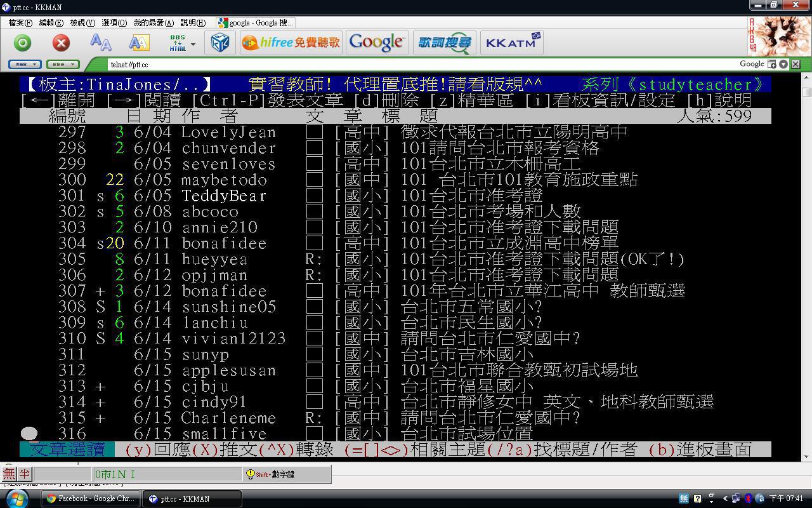Click the red disconnect X button

[61, 43]
